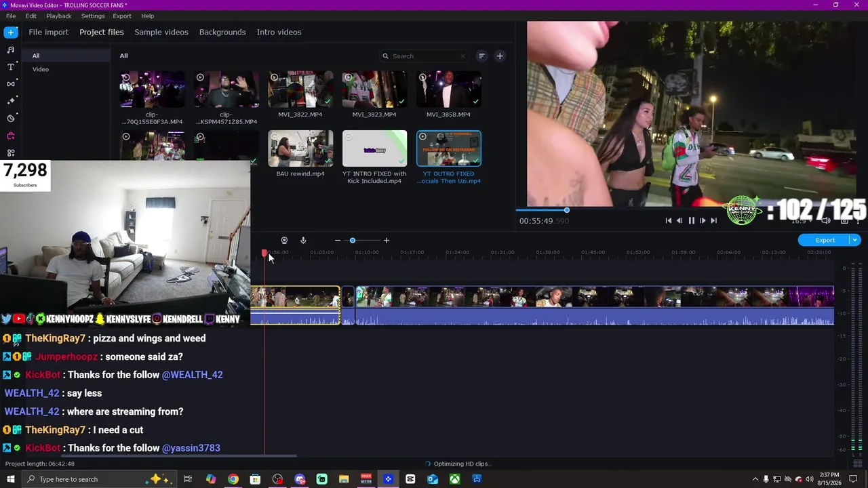This screenshot has width=868, height=488.
Task: Click the red playhead marker on ruler
Action: (264, 253)
